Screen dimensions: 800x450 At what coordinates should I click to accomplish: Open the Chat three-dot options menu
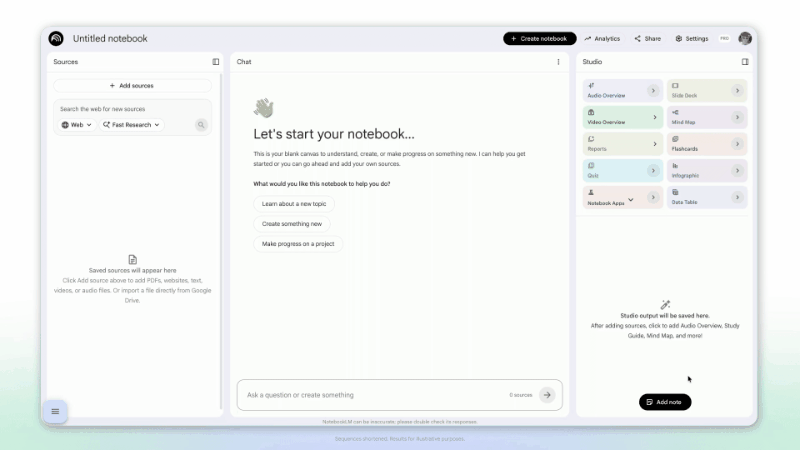(558, 62)
